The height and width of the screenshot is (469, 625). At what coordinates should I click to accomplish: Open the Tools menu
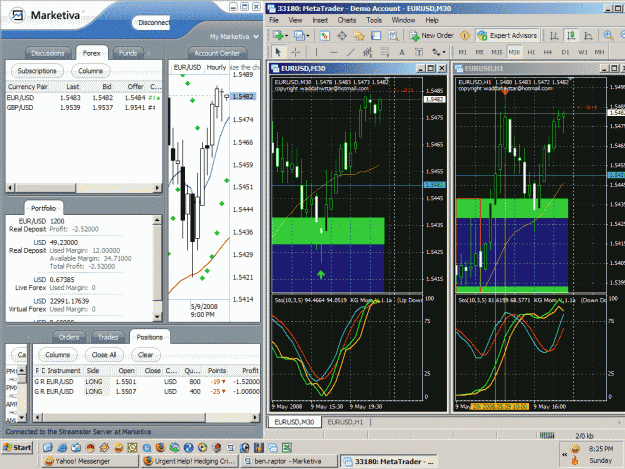(374, 20)
